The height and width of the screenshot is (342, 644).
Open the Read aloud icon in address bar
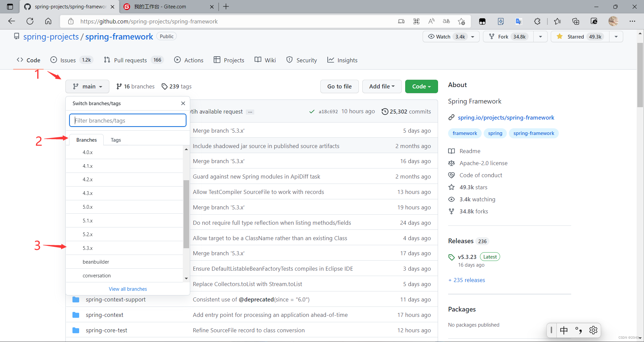point(431,21)
